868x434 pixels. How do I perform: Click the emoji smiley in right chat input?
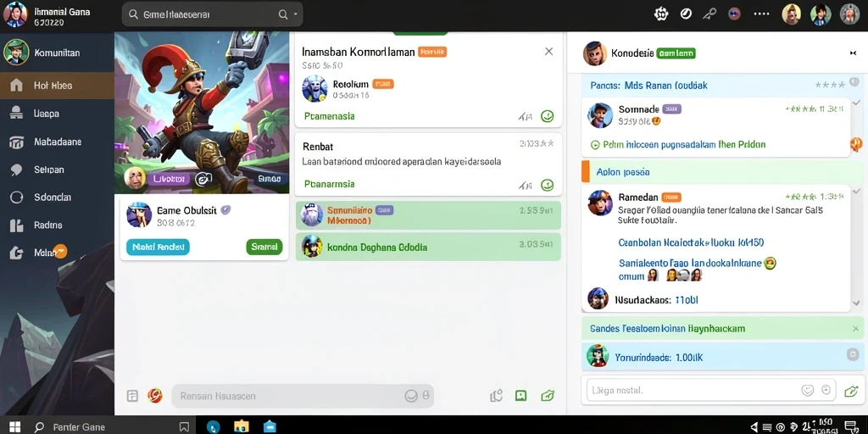808,390
